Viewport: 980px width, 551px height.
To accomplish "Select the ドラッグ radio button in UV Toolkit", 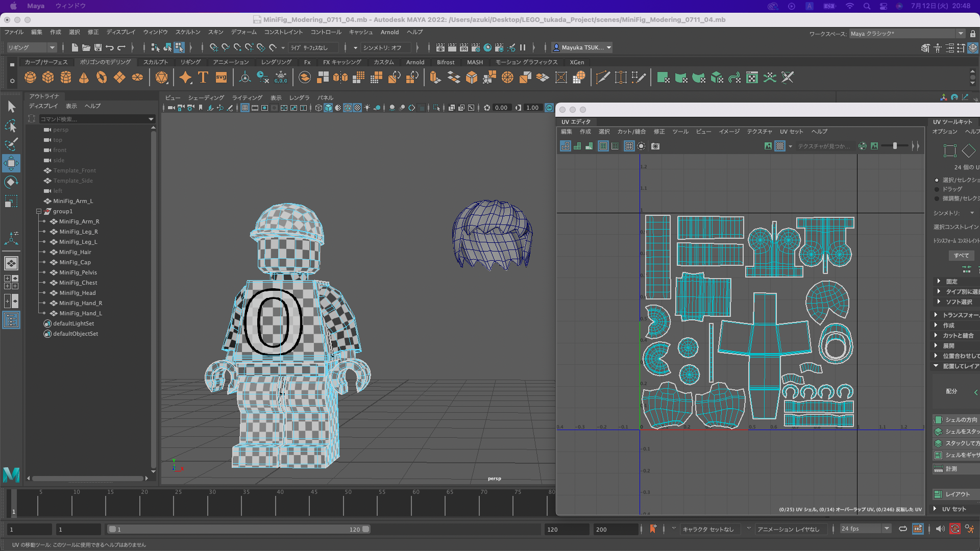I will point(937,189).
